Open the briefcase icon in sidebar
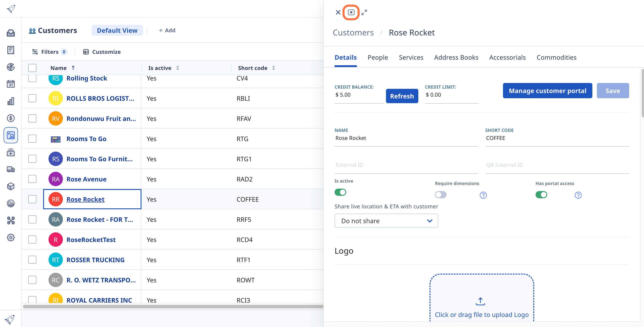 (11, 153)
